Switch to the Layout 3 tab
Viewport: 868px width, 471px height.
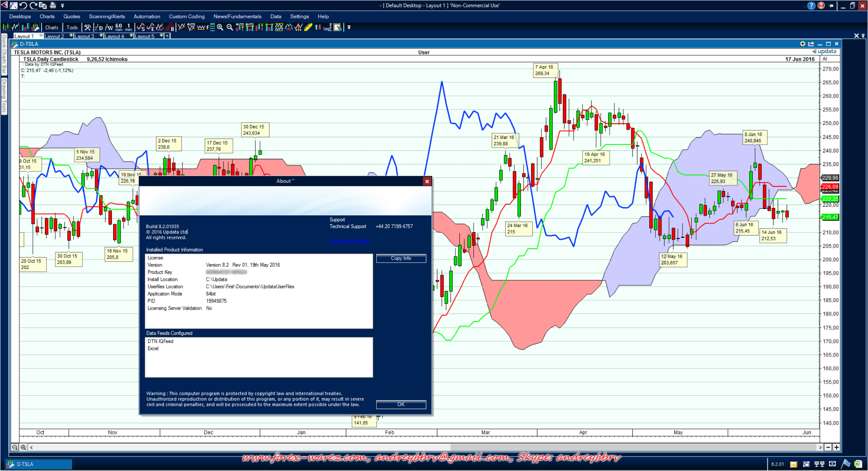point(84,36)
